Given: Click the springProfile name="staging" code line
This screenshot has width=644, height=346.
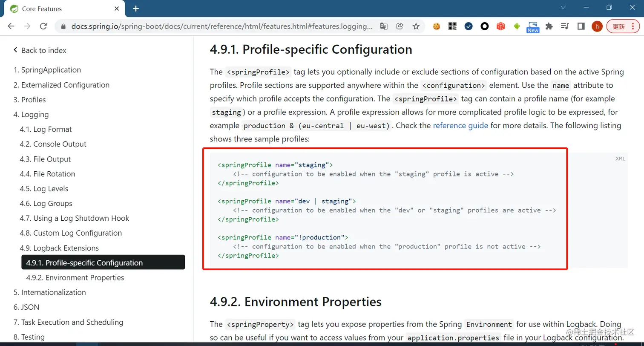Looking at the screenshot, I should pyautogui.click(x=275, y=164).
